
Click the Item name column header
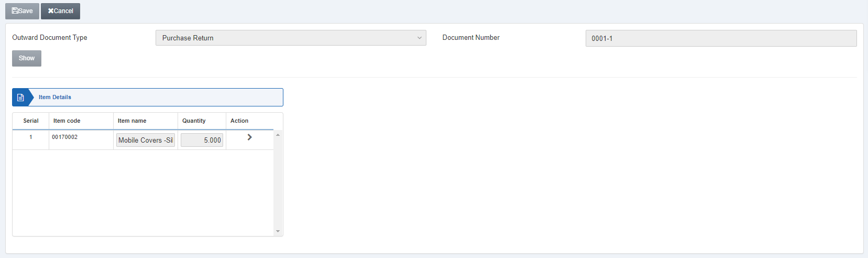click(x=132, y=121)
